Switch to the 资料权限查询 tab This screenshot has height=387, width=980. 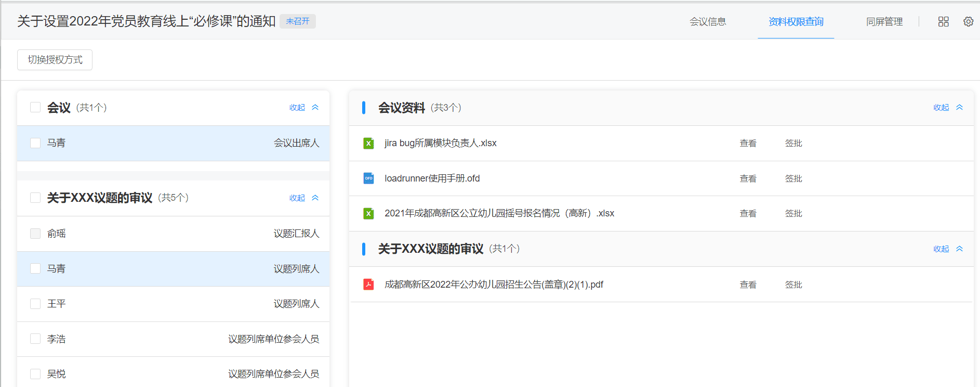796,21
